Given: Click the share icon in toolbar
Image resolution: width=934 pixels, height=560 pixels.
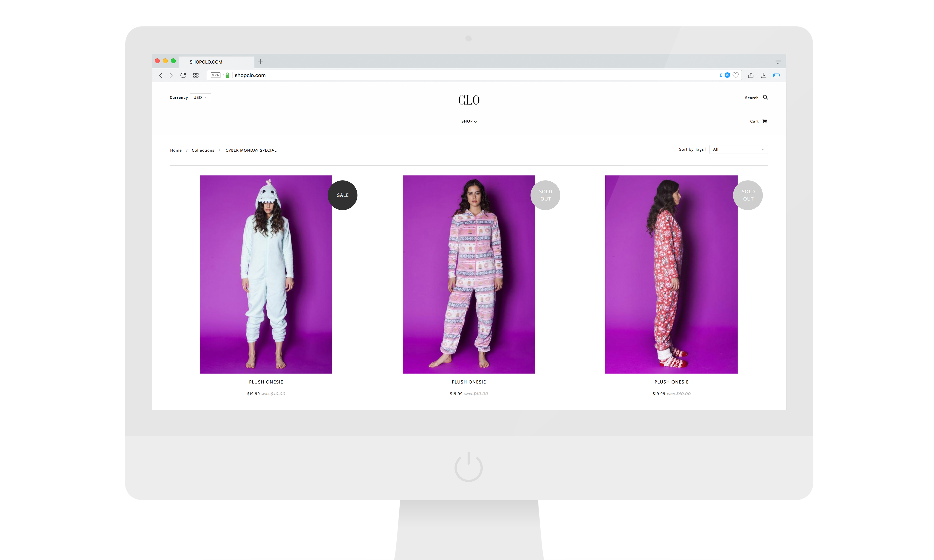Looking at the screenshot, I should point(751,75).
